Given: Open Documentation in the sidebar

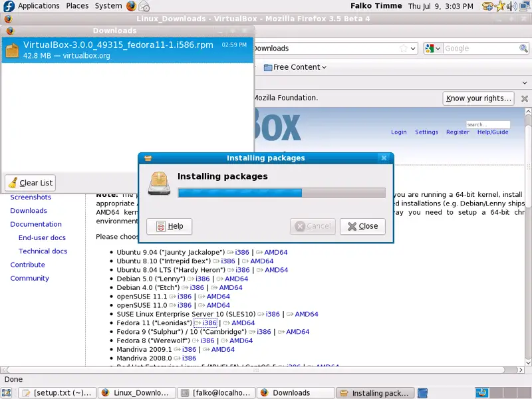Looking at the screenshot, I should pos(36,224).
